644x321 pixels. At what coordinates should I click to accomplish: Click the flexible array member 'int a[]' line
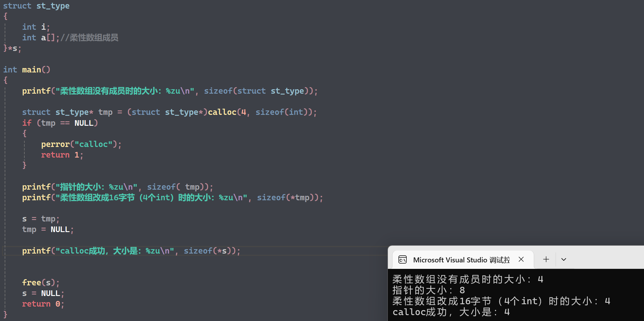pyautogui.click(x=38, y=38)
